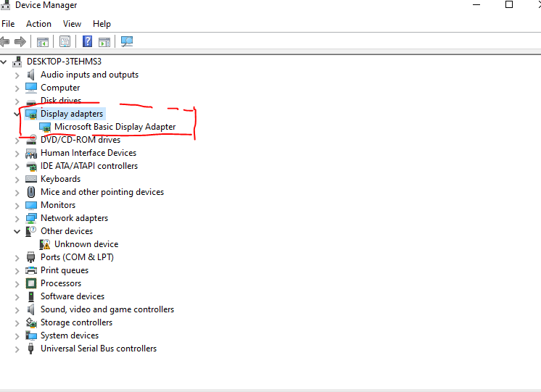Click the Print queues printer icon
This screenshot has width=541, height=392.
tap(31, 270)
